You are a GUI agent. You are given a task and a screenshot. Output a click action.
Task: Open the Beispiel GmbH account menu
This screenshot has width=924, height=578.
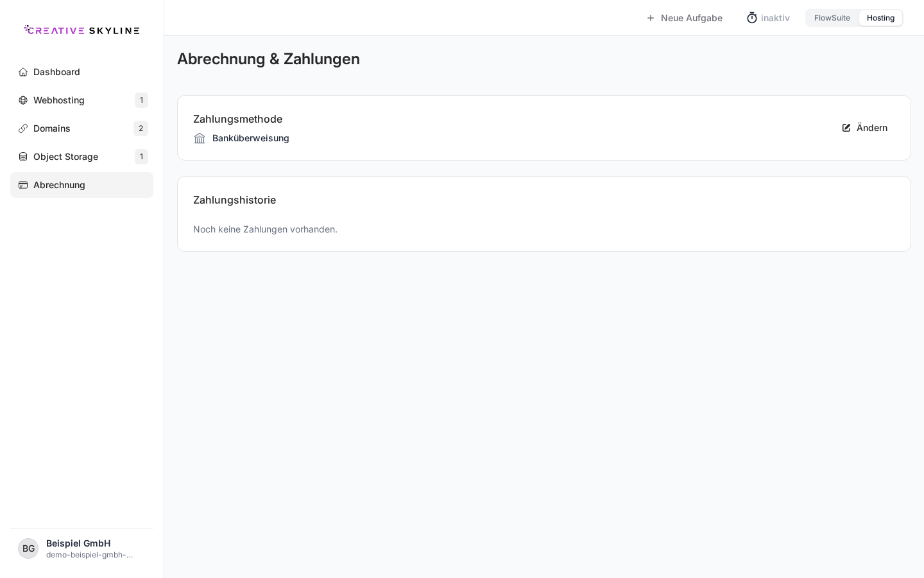[x=81, y=548]
